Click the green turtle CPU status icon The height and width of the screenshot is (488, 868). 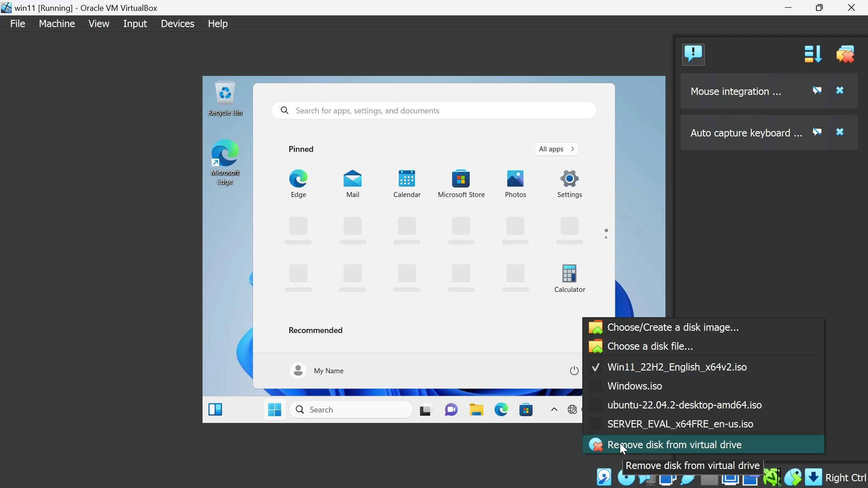pos(772,477)
